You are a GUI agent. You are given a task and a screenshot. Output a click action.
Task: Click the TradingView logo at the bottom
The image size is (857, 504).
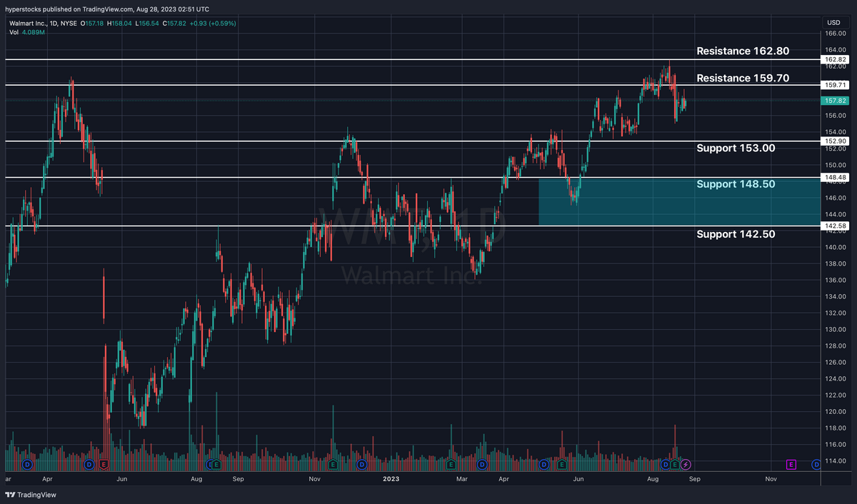31,495
